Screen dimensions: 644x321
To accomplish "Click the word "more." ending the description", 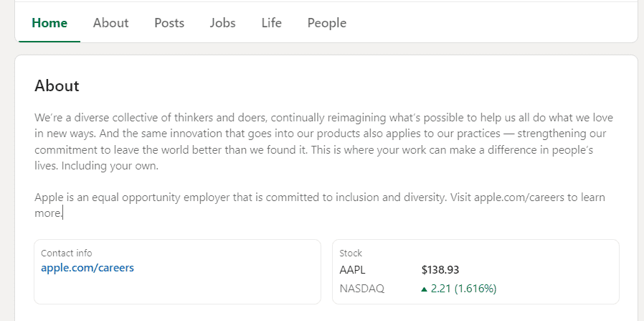I will [48, 213].
